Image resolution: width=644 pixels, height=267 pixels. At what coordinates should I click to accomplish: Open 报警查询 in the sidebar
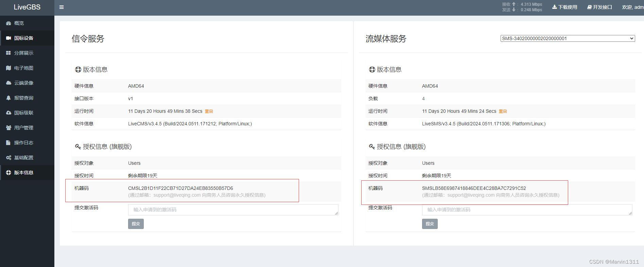pos(27,98)
